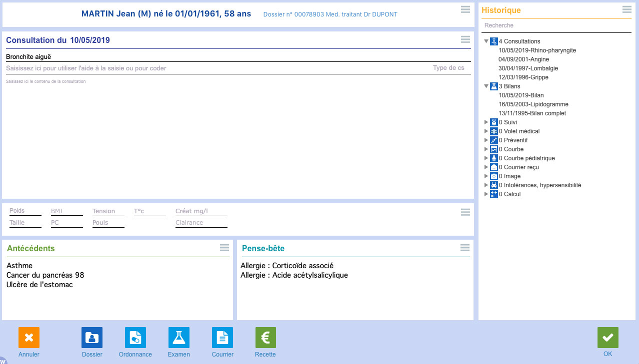Open the Consultation panel hamburger menu
This screenshot has width=639, height=364.
(x=465, y=39)
